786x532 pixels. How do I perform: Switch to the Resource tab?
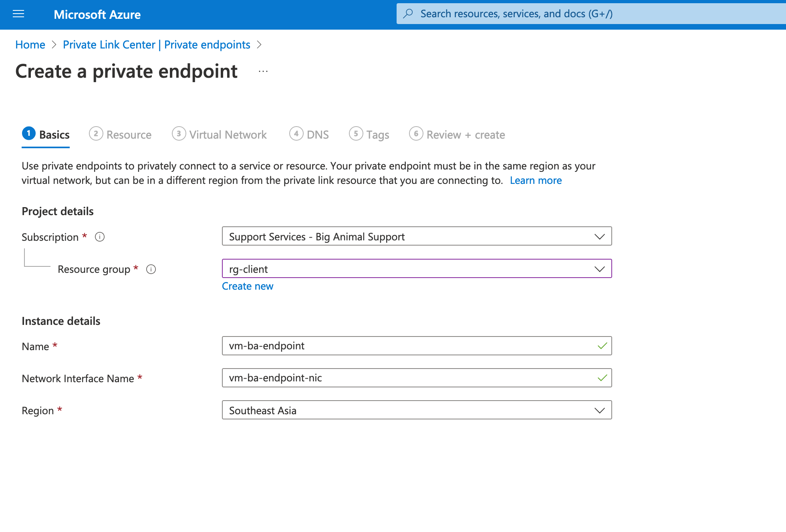[120, 135]
